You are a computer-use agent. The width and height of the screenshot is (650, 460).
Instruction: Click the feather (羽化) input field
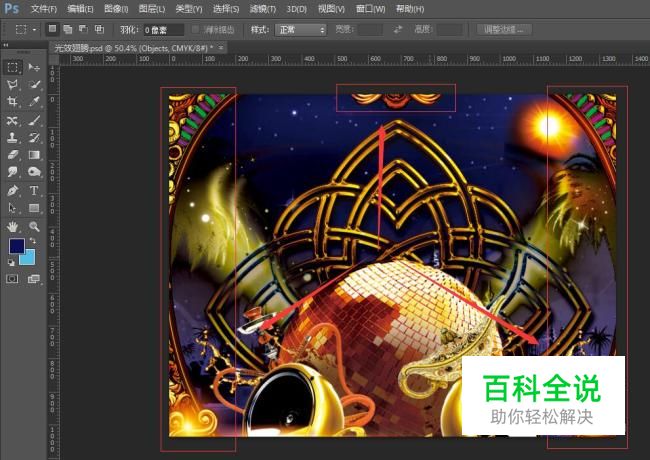[x=163, y=30]
